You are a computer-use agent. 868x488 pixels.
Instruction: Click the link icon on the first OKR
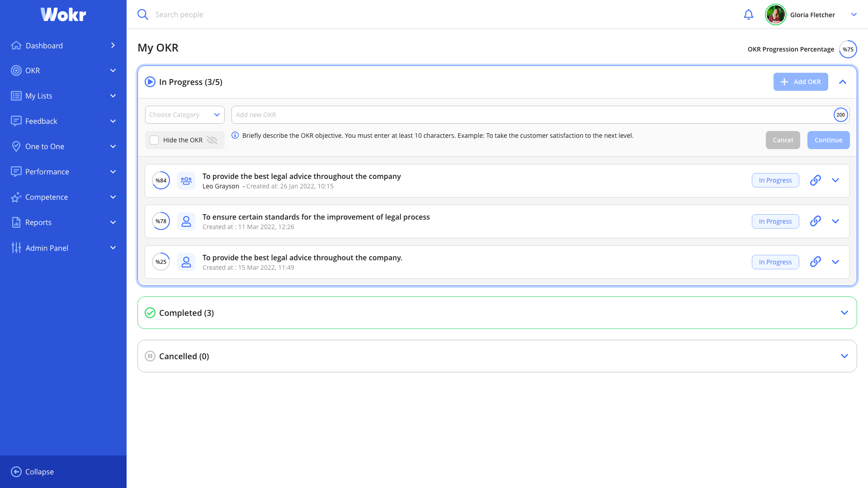coord(816,180)
